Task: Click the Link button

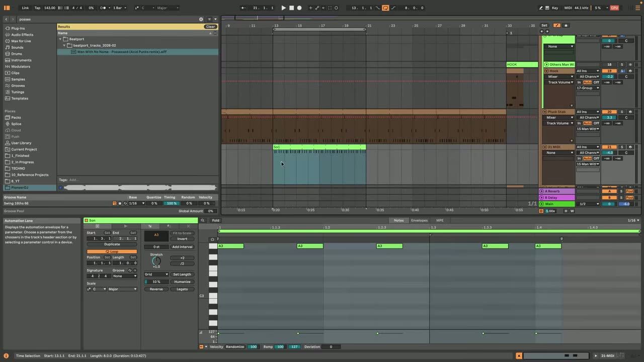Action: (x=25, y=8)
